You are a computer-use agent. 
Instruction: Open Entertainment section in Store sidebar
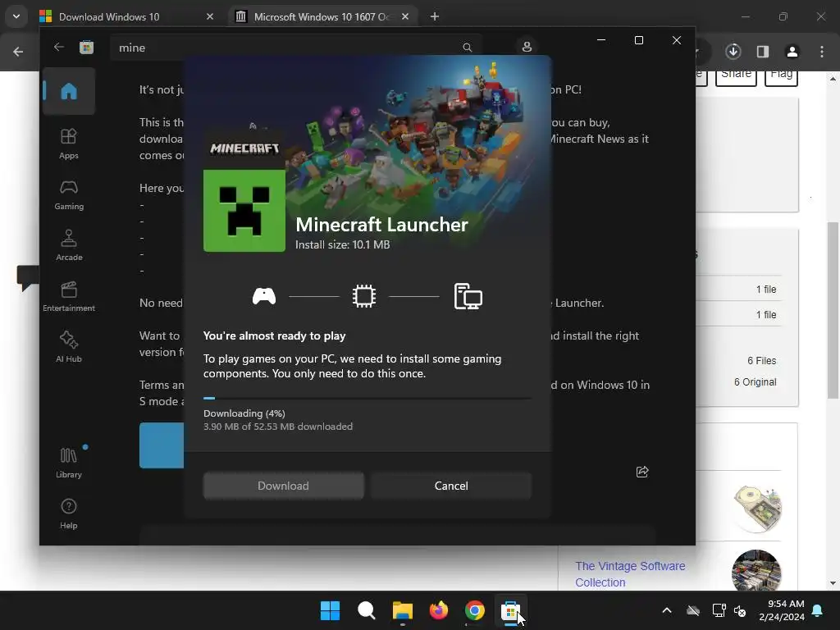[x=69, y=296]
